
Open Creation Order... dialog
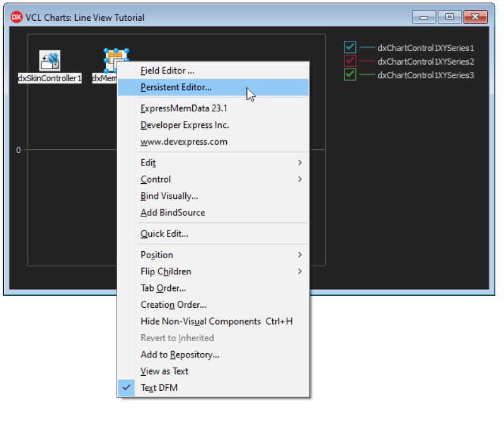213,305
